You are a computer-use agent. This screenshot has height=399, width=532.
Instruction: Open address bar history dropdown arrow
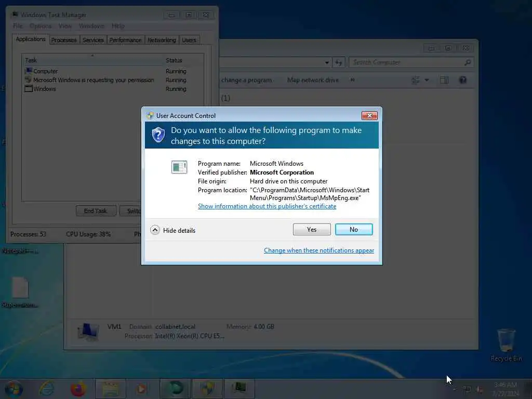(326, 62)
